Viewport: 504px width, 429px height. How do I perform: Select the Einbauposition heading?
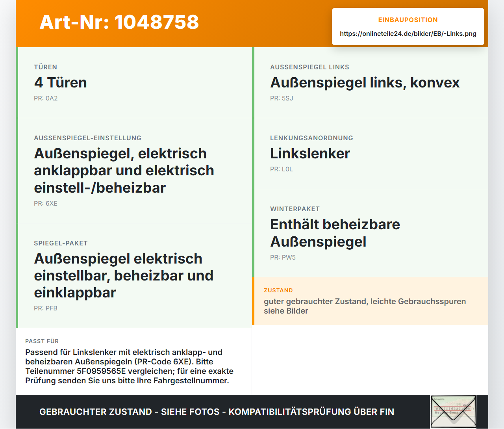tap(408, 20)
